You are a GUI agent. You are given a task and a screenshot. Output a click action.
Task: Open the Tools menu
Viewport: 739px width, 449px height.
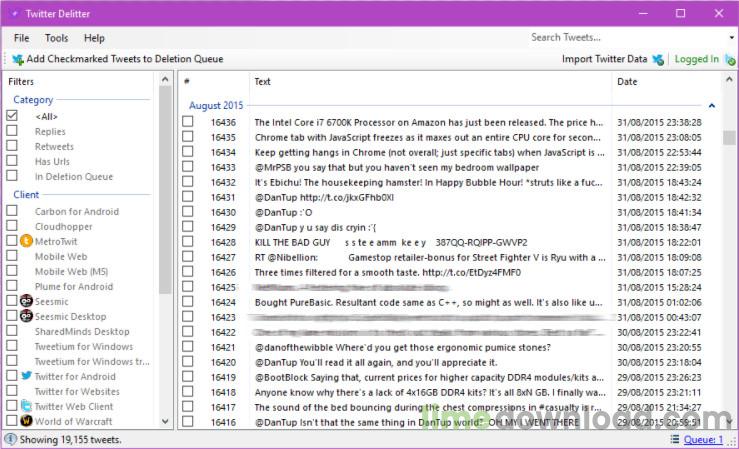pos(57,38)
